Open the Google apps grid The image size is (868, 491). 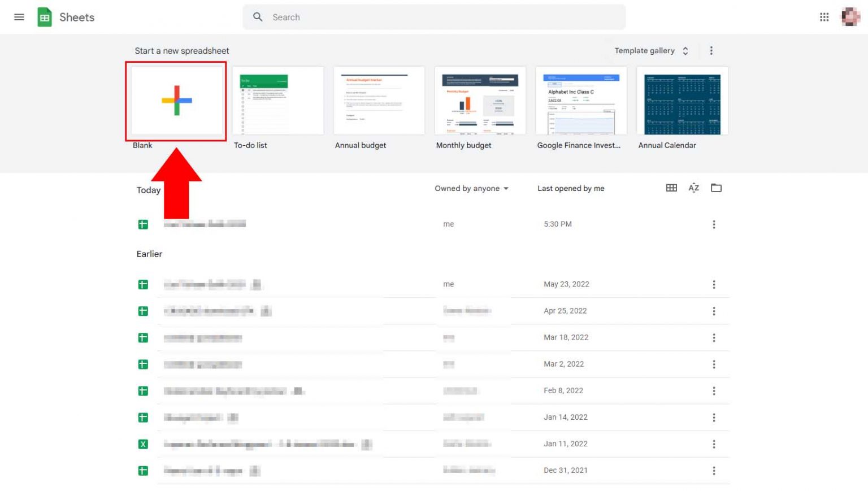coord(824,17)
